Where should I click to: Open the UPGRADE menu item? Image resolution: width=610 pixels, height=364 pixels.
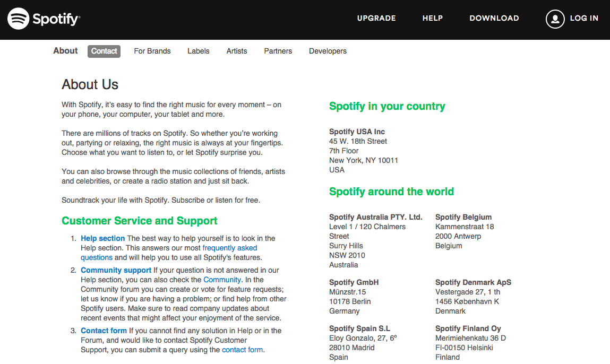(x=376, y=18)
